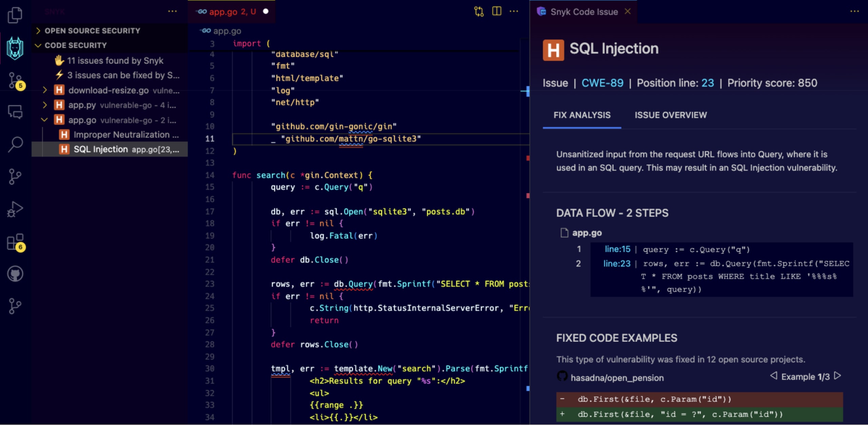Select app.py vulnerable-go tree row
Screen dimensions: 868x425
[110, 105]
